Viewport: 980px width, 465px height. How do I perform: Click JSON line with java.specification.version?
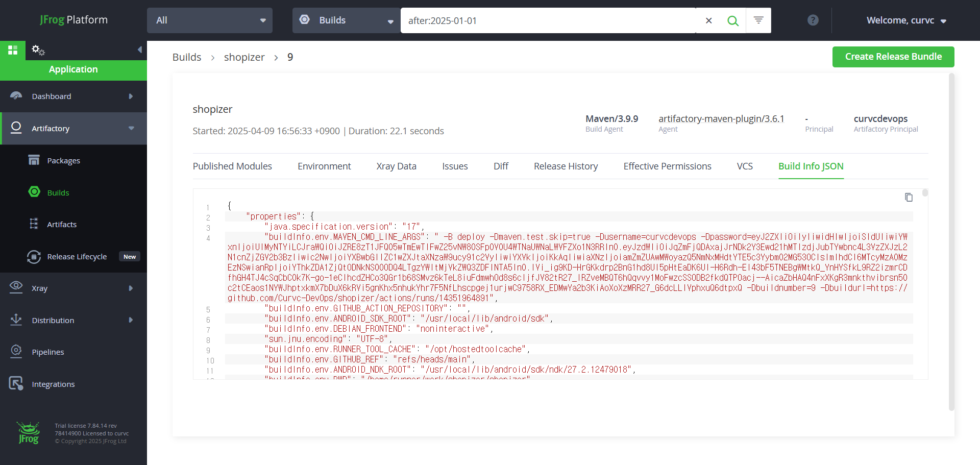pos(345,227)
